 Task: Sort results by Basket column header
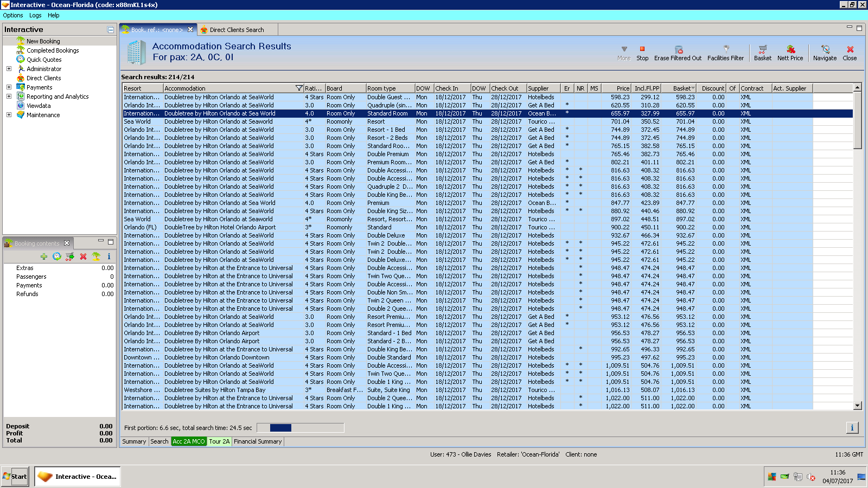pyautogui.click(x=682, y=88)
